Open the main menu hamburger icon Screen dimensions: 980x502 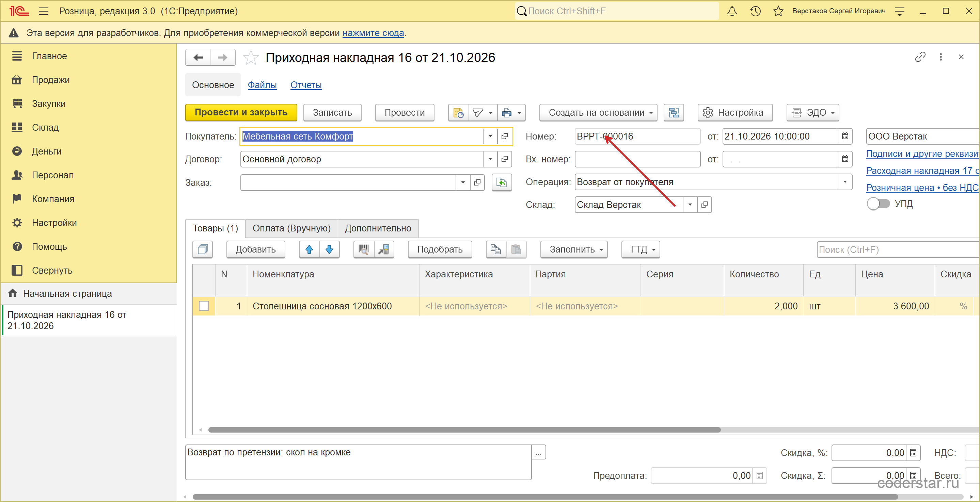tap(44, 11)
